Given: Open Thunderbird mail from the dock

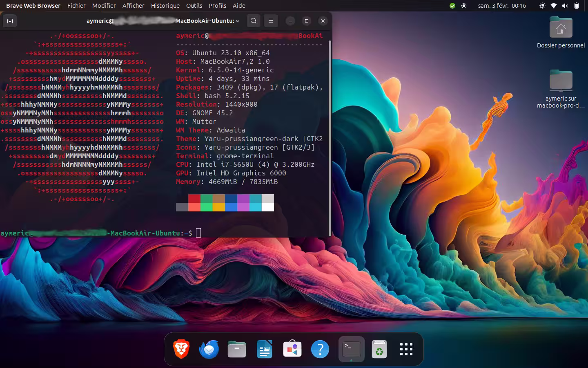Looking at the screenshot, I should [209, 349].
